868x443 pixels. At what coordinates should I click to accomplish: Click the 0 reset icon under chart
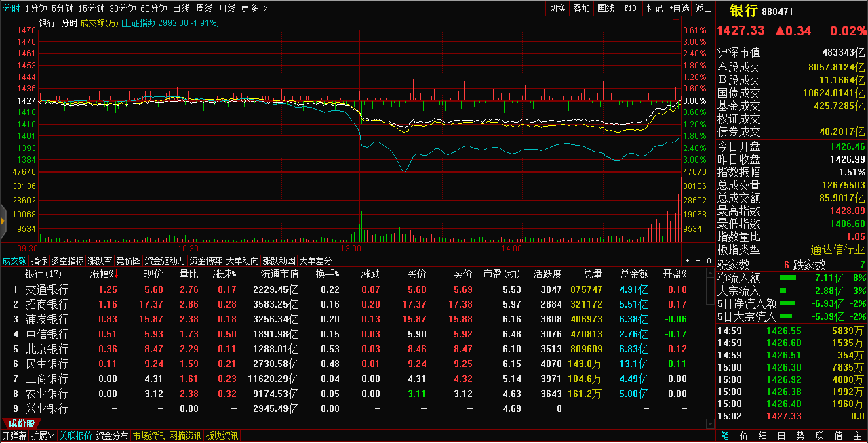click(x=709, y=261)
